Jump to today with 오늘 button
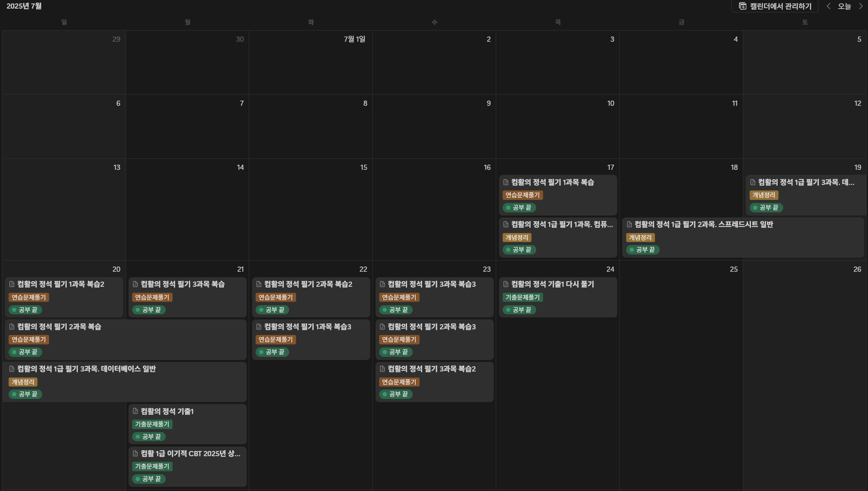 844,6
